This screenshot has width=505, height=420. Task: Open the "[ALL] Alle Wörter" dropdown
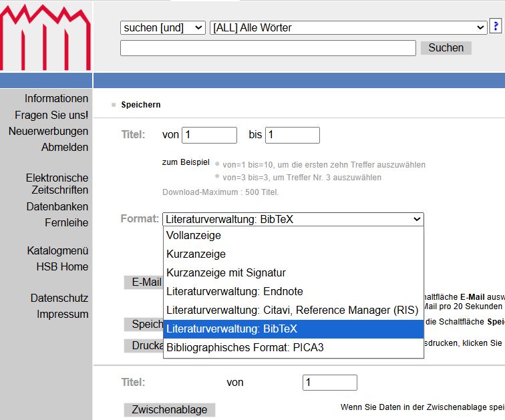348,27
